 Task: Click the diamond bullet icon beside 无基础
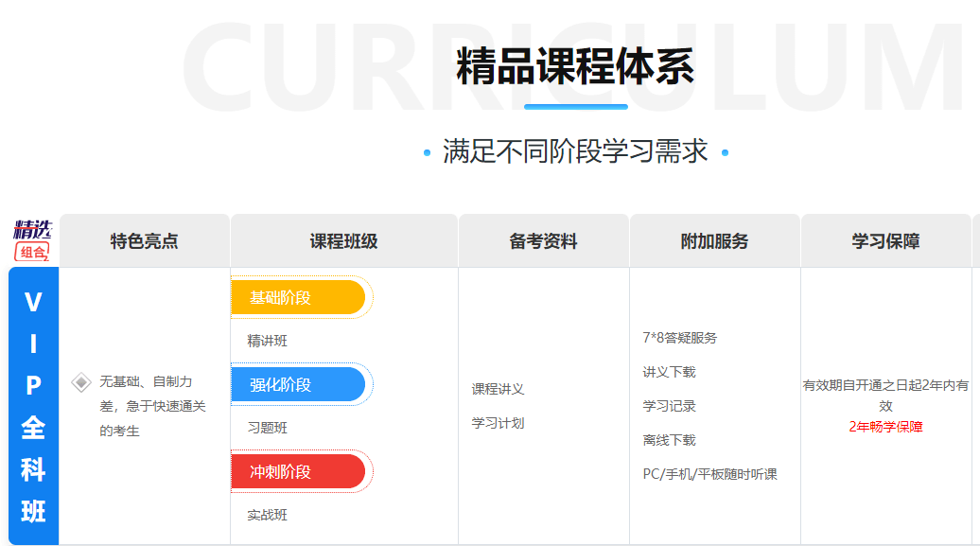(x=81, y=382)
